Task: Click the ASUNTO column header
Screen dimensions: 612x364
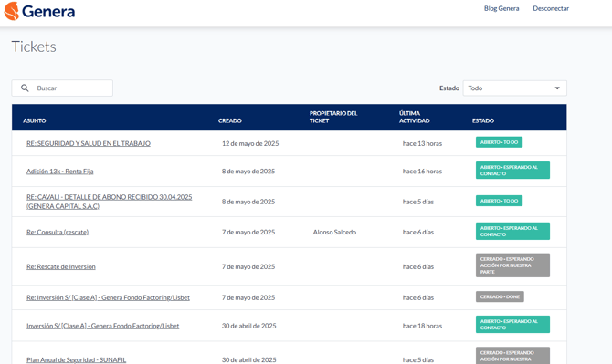Action: click(35, 120)
